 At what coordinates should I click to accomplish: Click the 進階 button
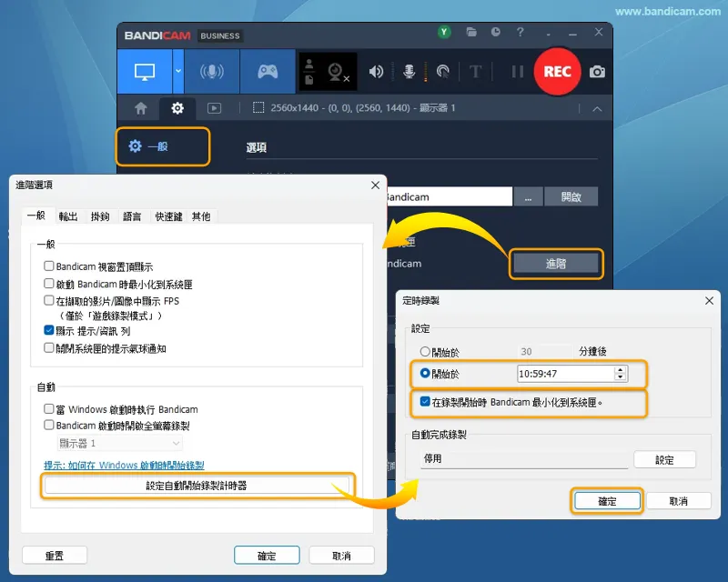(556, 264)
